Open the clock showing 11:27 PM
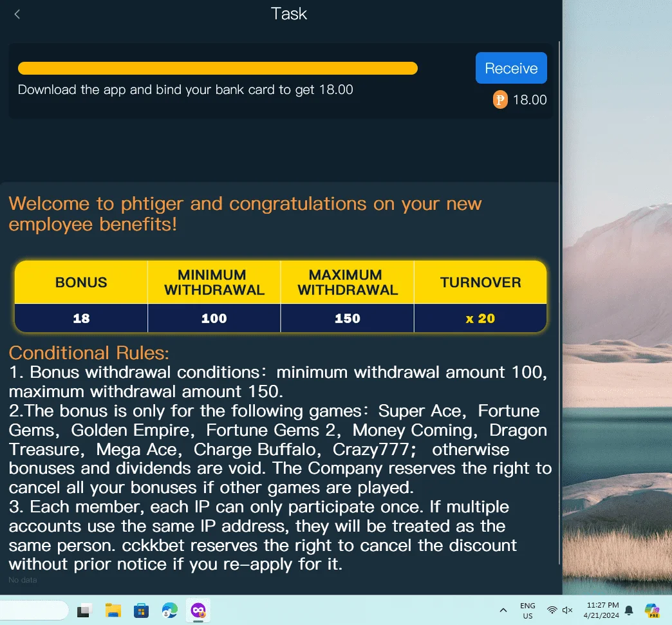 click(x=602, y=610)
